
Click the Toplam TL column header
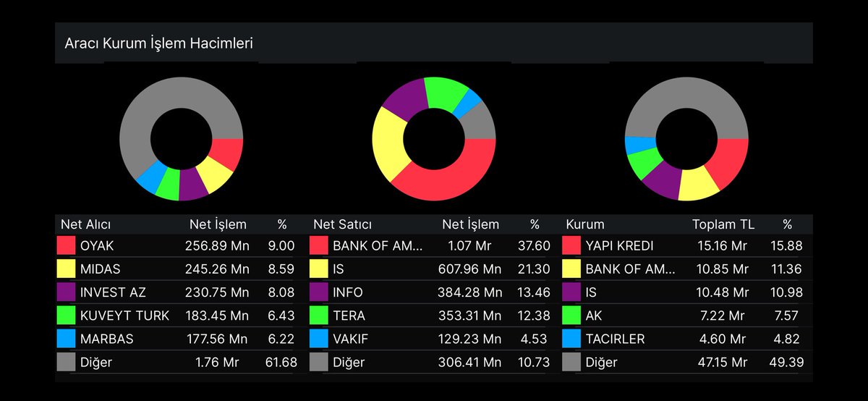723,224
